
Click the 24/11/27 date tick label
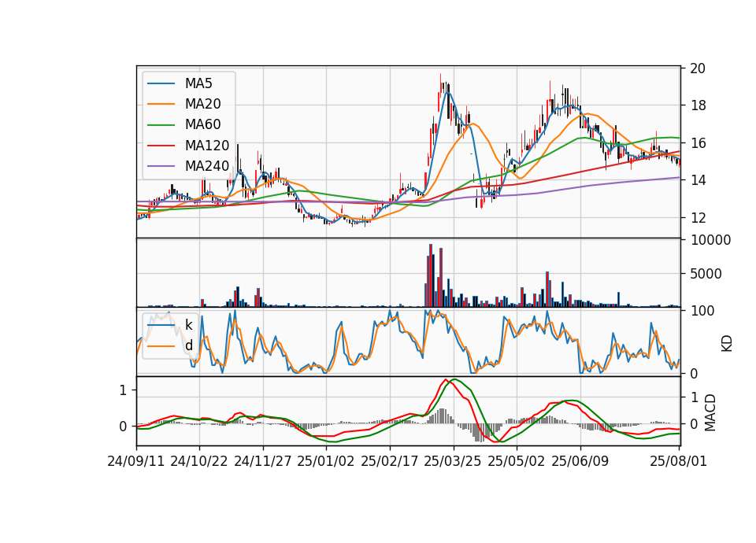(x=263, y=461)
